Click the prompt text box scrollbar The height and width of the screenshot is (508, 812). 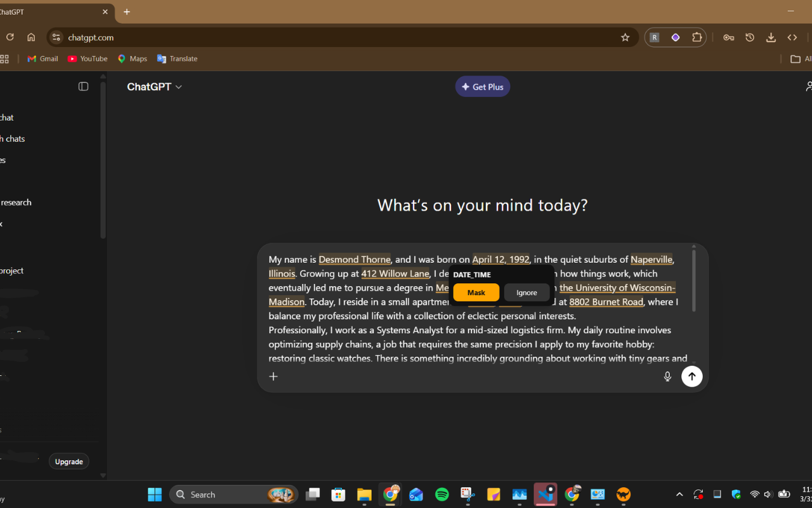click(x=693, y=279)
